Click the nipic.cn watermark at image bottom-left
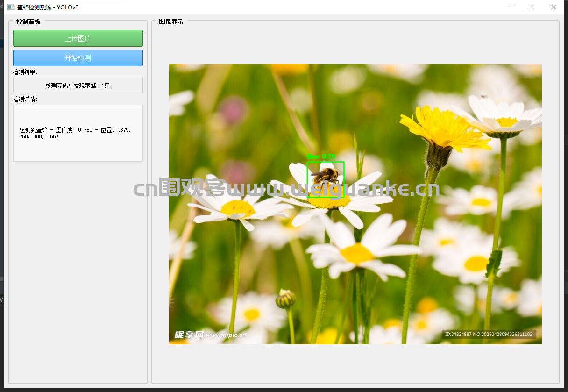 (210, 335)
